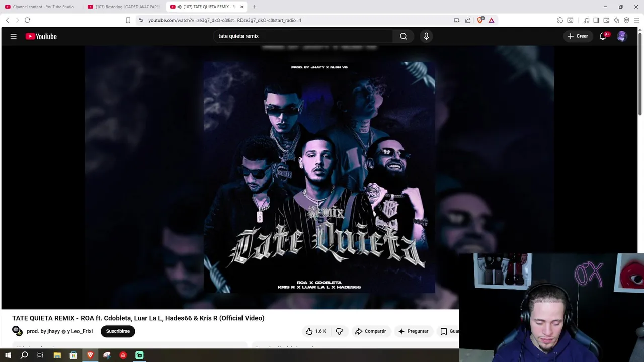Close the TATE QUIETA REMIX tab

pos(242,7)
